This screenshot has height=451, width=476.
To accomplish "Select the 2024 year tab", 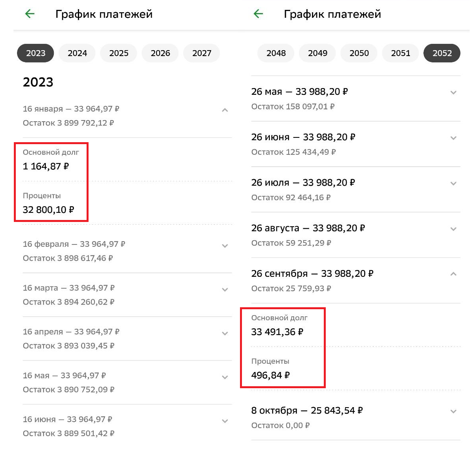I will pyautogui.click(x=77, y=53).
